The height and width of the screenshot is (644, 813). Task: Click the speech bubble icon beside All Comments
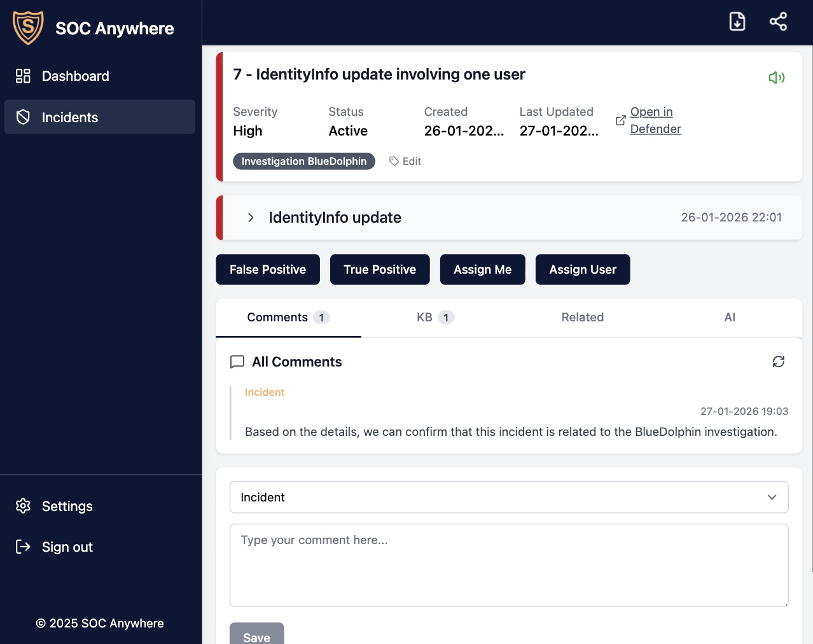[237, 361]
